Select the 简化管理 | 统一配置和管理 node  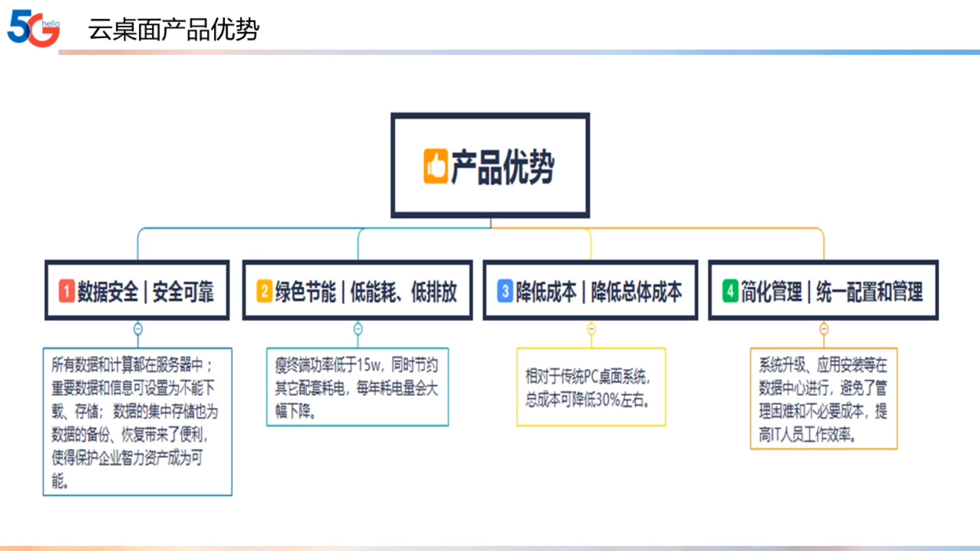(x=823, y=290)
